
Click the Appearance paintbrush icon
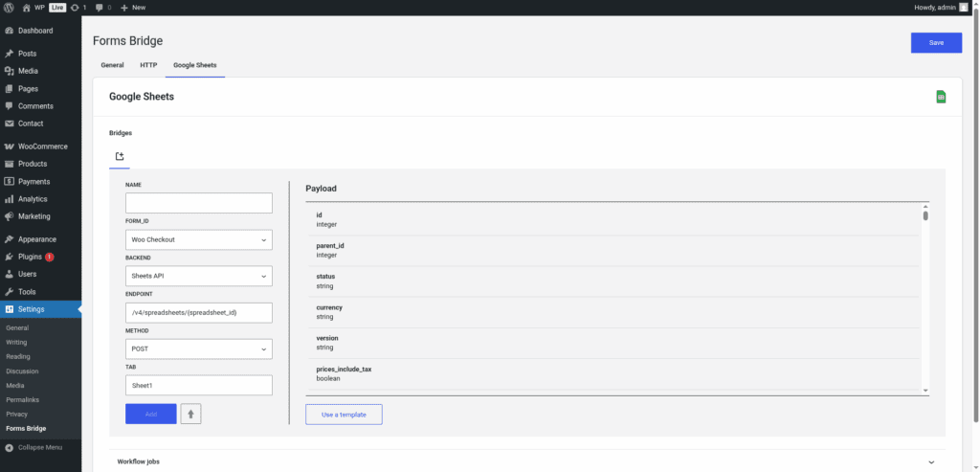click(x=9, y=238)
